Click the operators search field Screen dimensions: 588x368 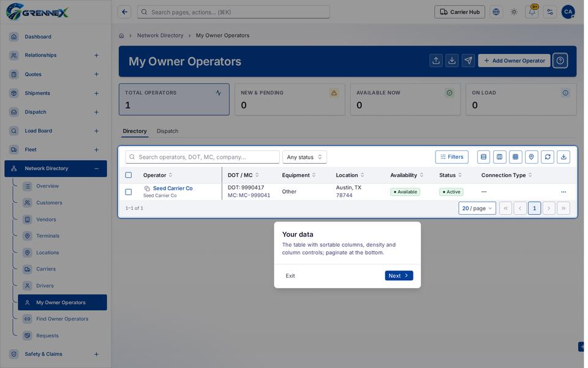pos(203,157)
